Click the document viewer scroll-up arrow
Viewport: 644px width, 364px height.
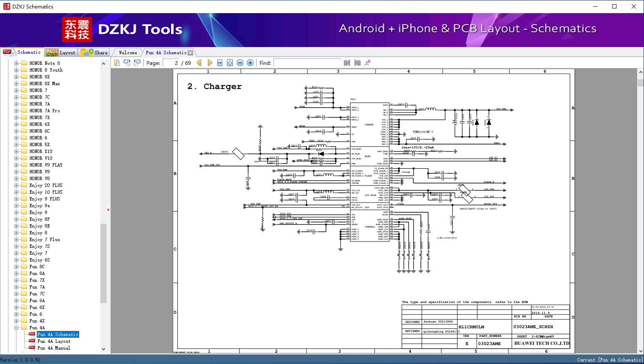[640, 73]
